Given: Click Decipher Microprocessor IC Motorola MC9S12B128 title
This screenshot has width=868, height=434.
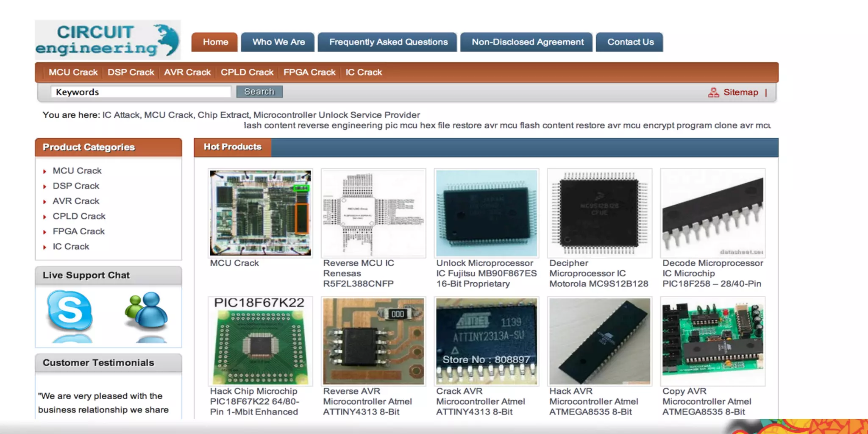Looking at the screenshot, I should pos(599,273).
